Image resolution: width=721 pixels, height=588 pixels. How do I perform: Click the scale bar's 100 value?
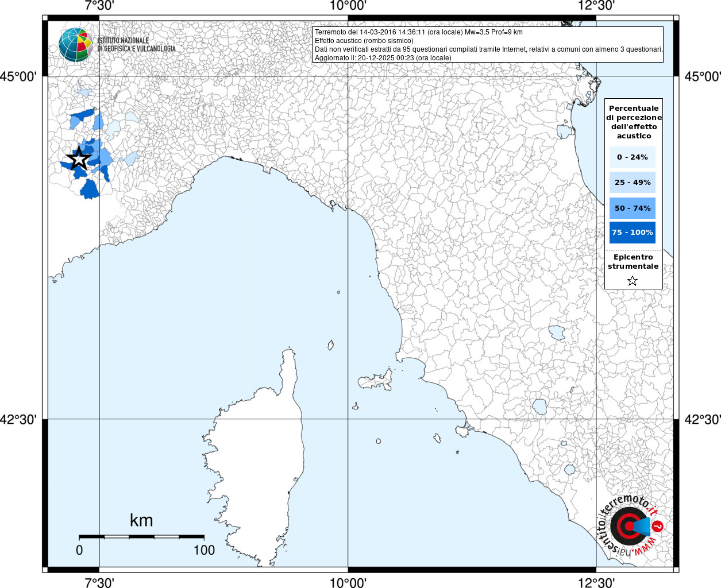204,550
